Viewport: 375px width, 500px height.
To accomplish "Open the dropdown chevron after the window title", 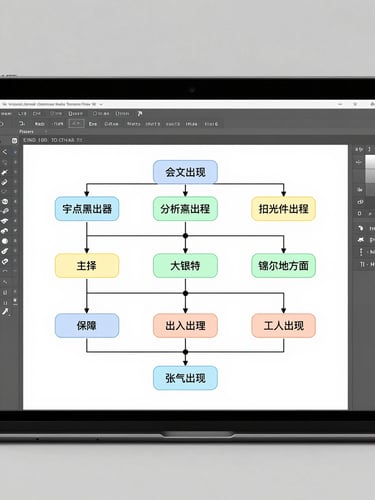I will point(101,104).
